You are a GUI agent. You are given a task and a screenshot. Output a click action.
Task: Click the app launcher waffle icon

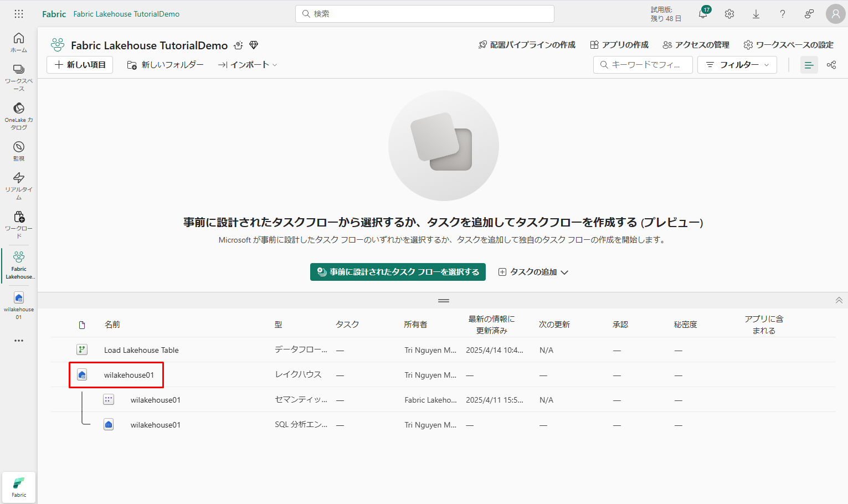coord(19,14)
